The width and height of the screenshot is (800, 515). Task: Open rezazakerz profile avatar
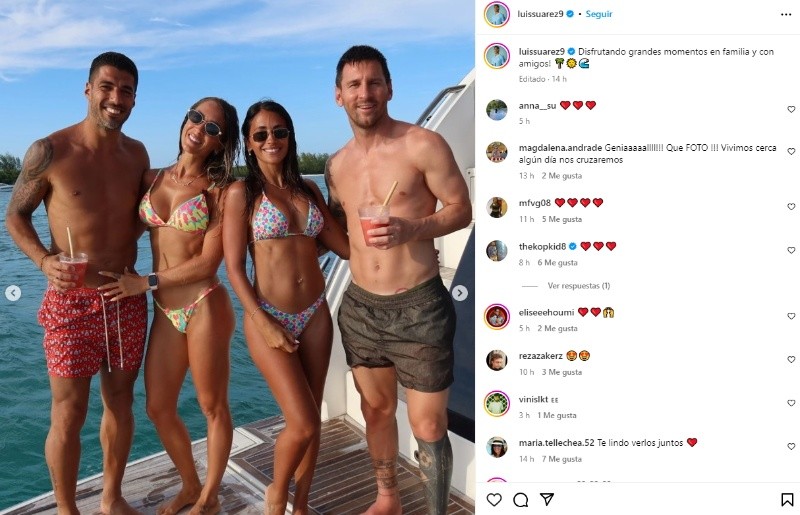click(496, 360)
